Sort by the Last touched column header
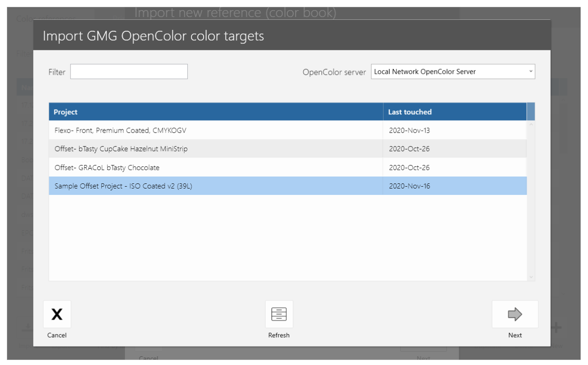This screenshot has height=365, width=588. [455, 112]
